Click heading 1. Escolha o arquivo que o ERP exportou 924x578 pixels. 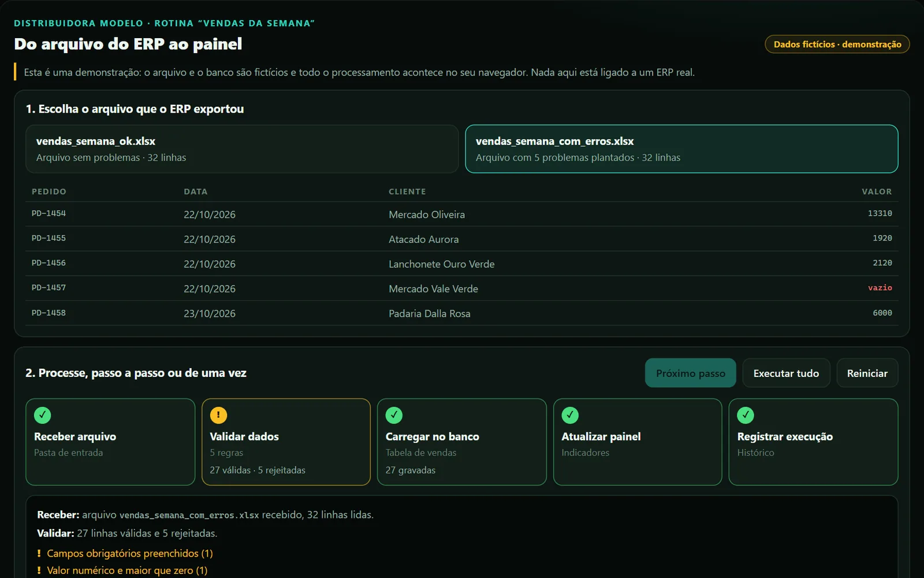tap(135, 109)
